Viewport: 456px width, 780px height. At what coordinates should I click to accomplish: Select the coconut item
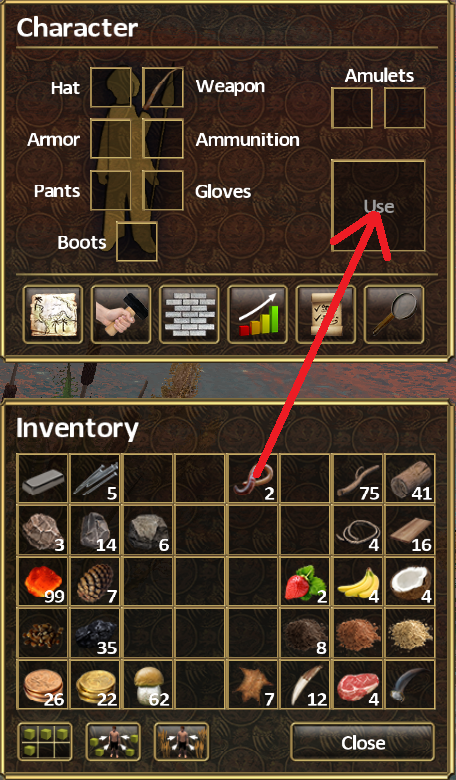click(x=410, y=582)
